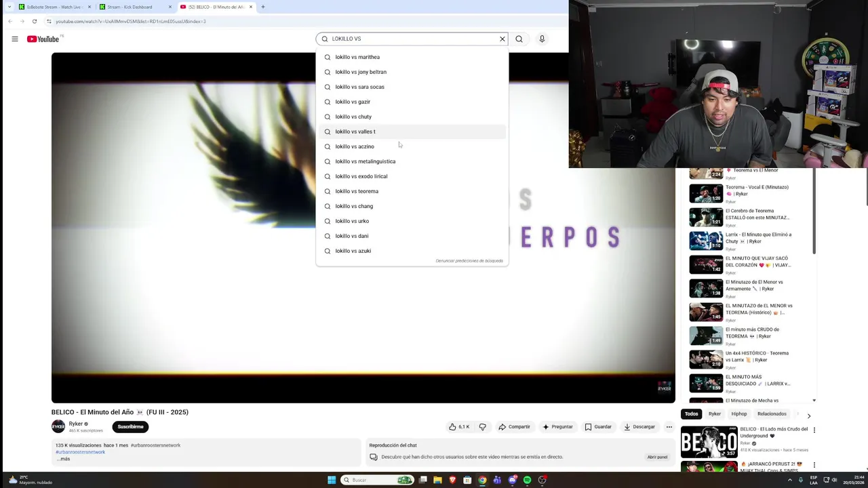Choose suggestion 'lokillo vs aczino'
Viewport: 868px width, 488px height.
coord(412,146)
